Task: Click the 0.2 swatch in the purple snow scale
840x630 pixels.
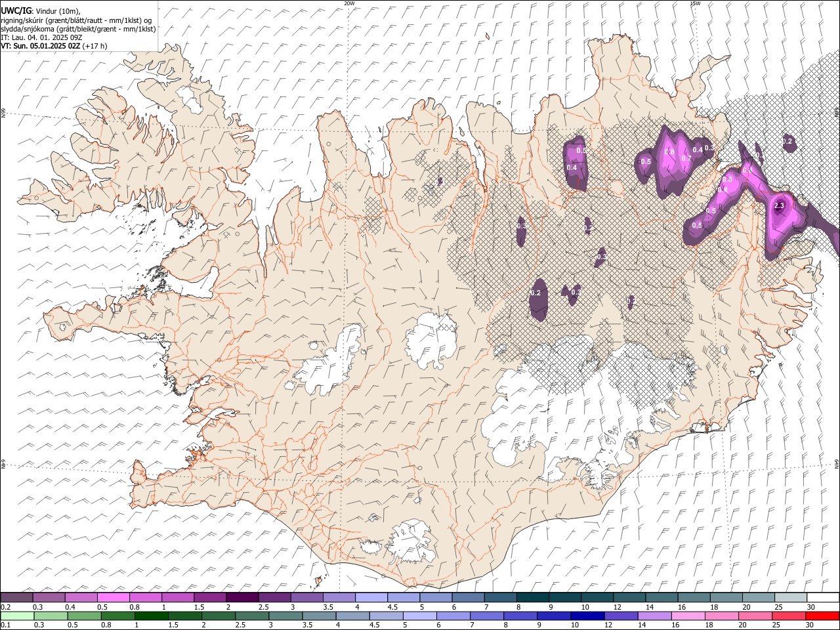Action: coord(17,598)
